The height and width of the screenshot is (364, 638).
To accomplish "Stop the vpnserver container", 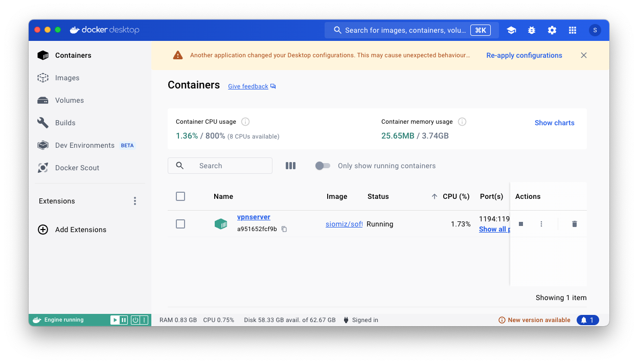I will click(521, 224).
